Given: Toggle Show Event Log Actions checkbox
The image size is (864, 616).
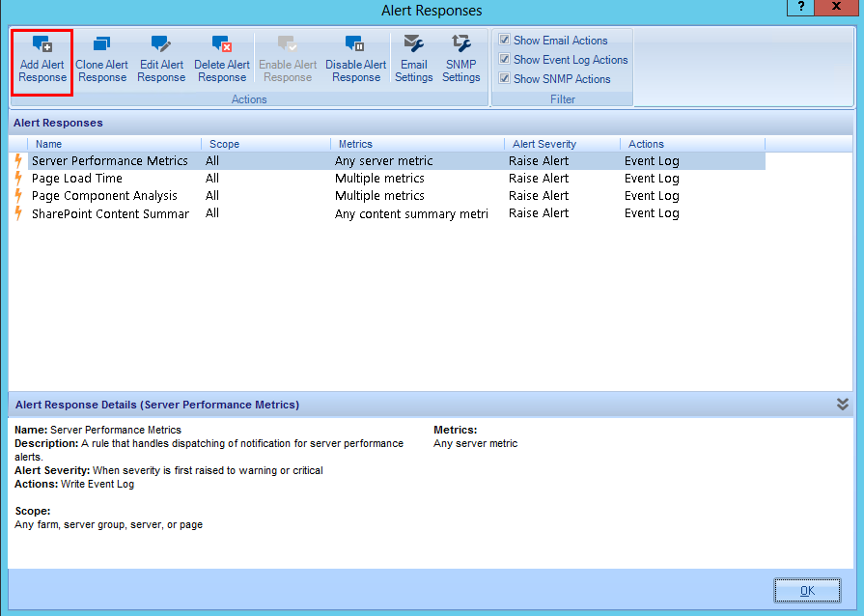Looking at the screenshot, I should pyautogui.click(x=504, y=59).
